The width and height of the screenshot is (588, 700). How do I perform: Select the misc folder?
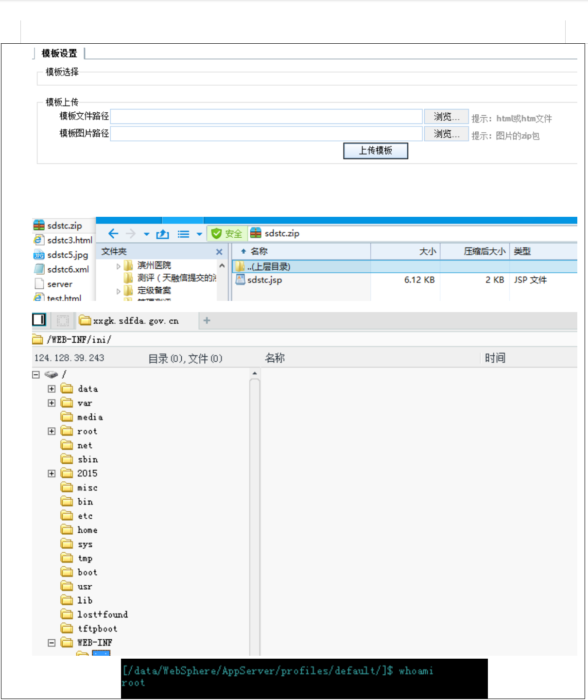click(x=79, y=488)
